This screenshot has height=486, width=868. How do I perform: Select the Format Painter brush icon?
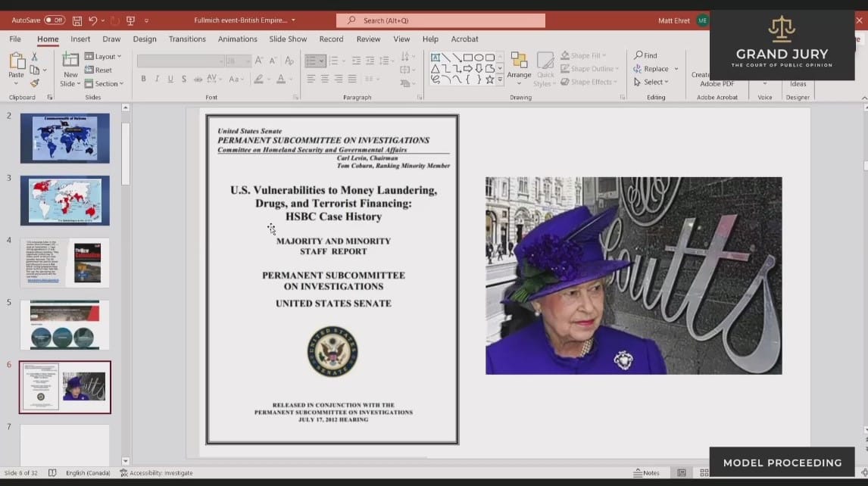(34, 83)
